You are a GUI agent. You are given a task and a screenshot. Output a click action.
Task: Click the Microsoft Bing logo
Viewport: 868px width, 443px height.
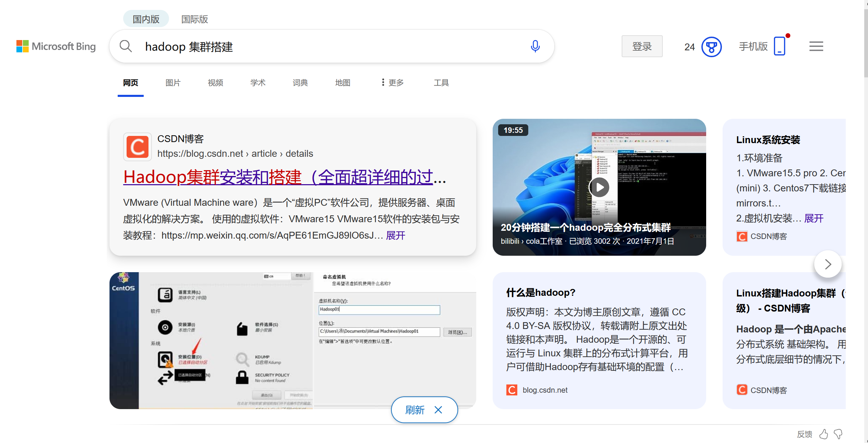[56, 46]
